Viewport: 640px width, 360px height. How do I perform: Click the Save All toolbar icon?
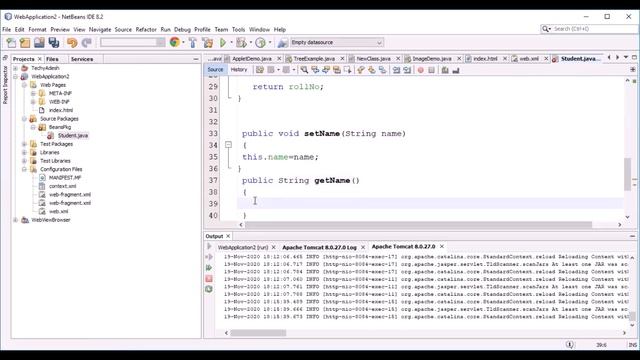click(54, 42)
